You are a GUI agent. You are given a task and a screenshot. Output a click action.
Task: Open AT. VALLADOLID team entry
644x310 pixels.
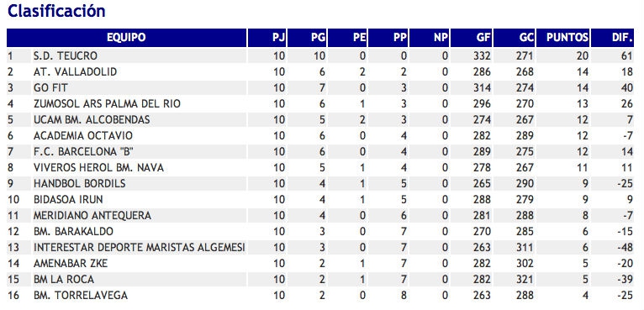click(75, 72)
